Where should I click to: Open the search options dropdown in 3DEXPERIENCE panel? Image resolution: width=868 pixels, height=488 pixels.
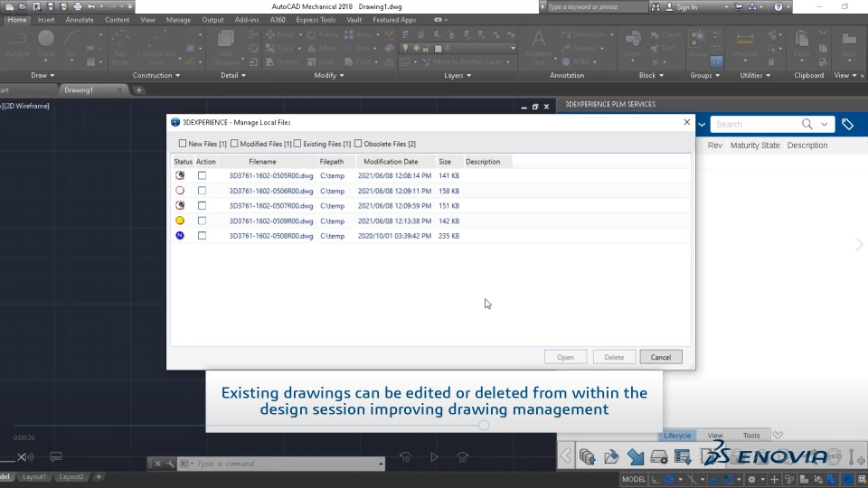click(825, 125)
